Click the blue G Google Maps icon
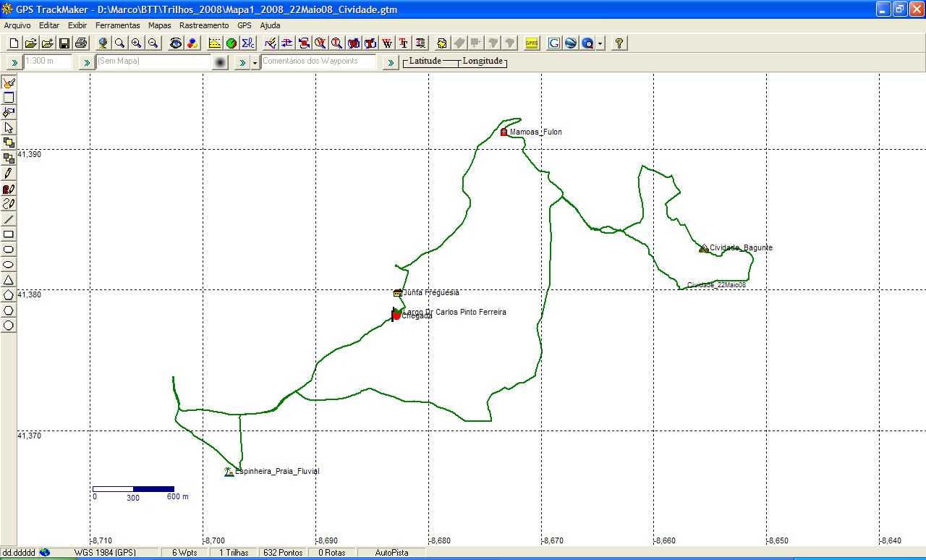The height and width of the screenshot is (560, 926). tap(554, 43)
